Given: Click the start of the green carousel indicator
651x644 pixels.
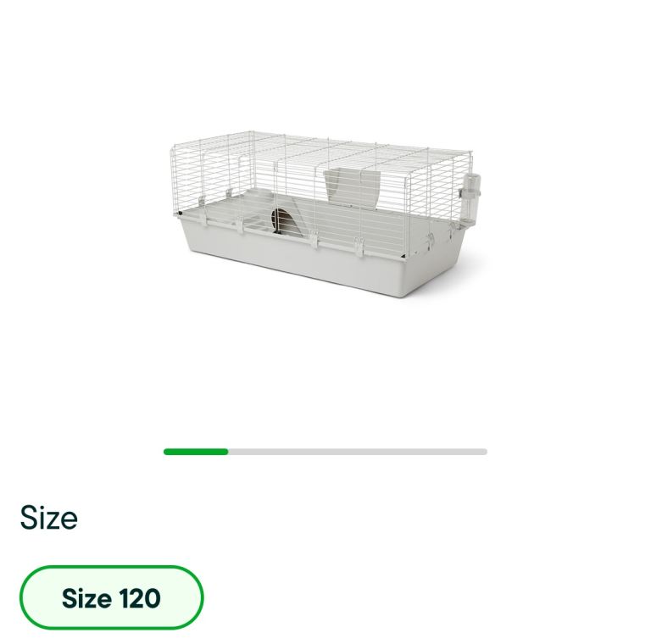Looking at the screenshot, I should (x=168, y=452).
